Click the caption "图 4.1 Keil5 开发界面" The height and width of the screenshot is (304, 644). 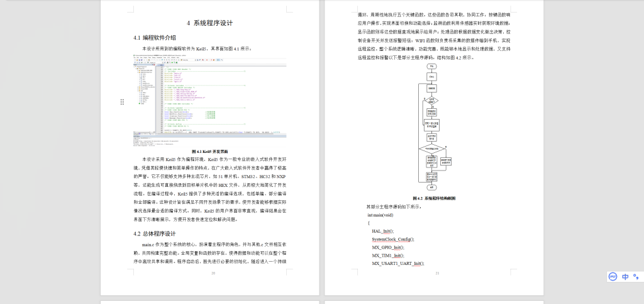coord(210,152)
